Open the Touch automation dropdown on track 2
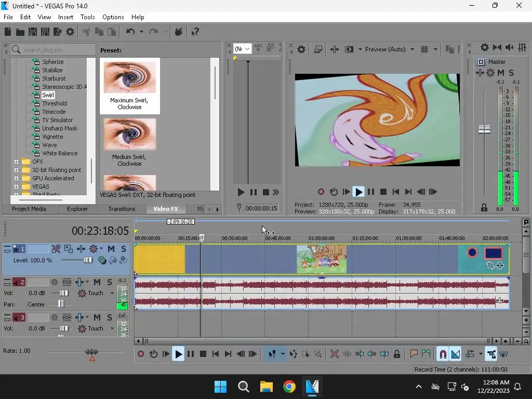The width and height of the screenshot is (532, 399). (x=112, y=293)
